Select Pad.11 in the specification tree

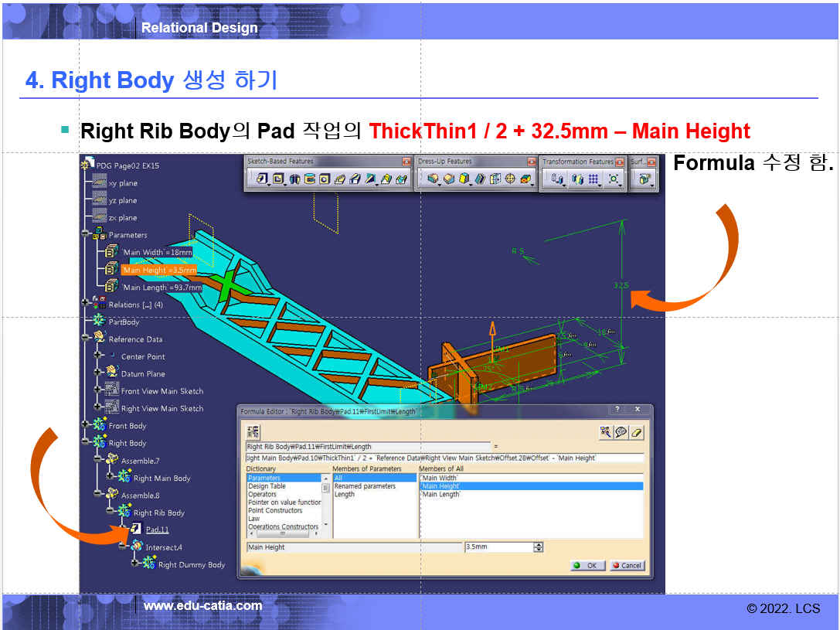point(157,530)
